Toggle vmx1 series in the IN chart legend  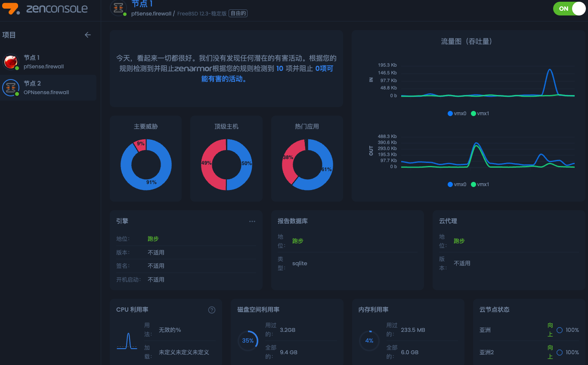[x=480, y=113]
